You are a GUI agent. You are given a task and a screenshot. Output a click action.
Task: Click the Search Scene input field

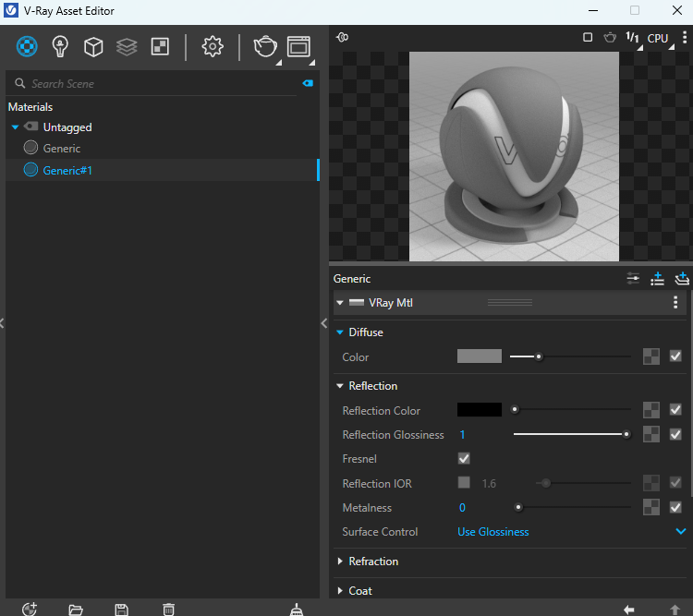pos(157,84)
